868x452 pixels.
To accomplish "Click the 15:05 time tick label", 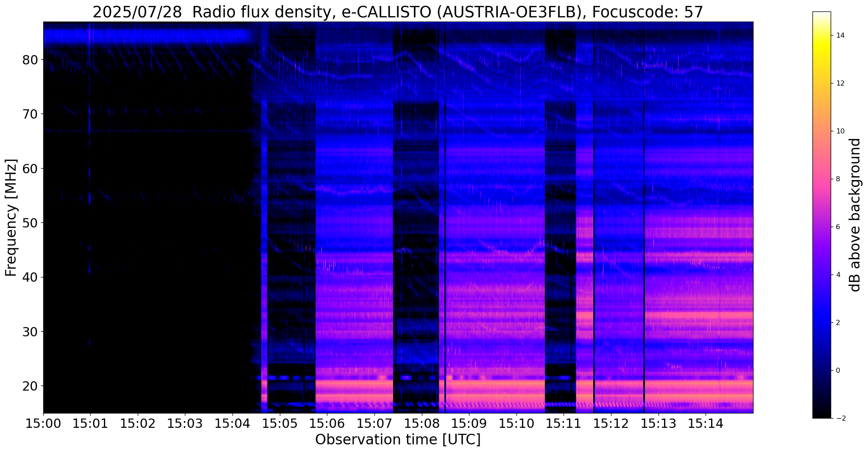I will [280, 424].
